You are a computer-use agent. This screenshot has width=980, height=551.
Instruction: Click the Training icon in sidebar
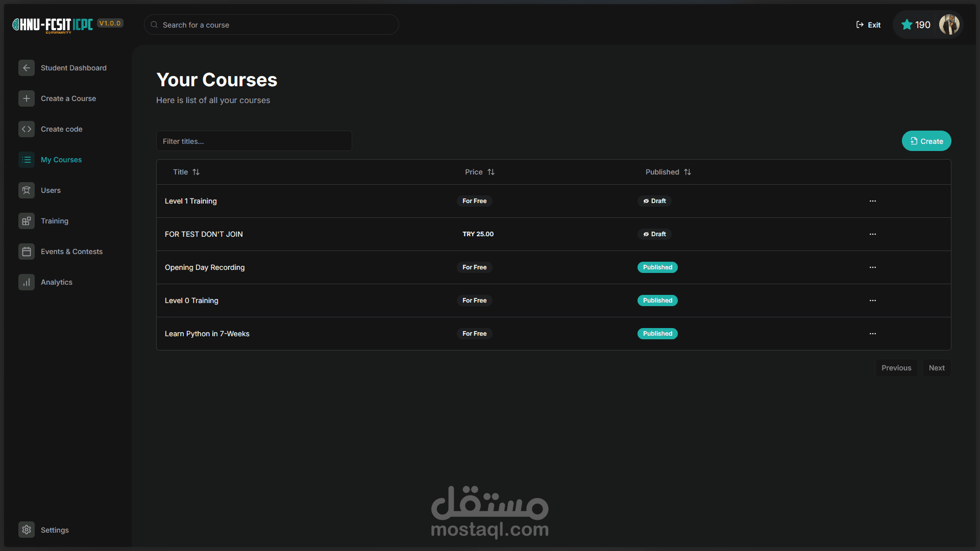27,221
